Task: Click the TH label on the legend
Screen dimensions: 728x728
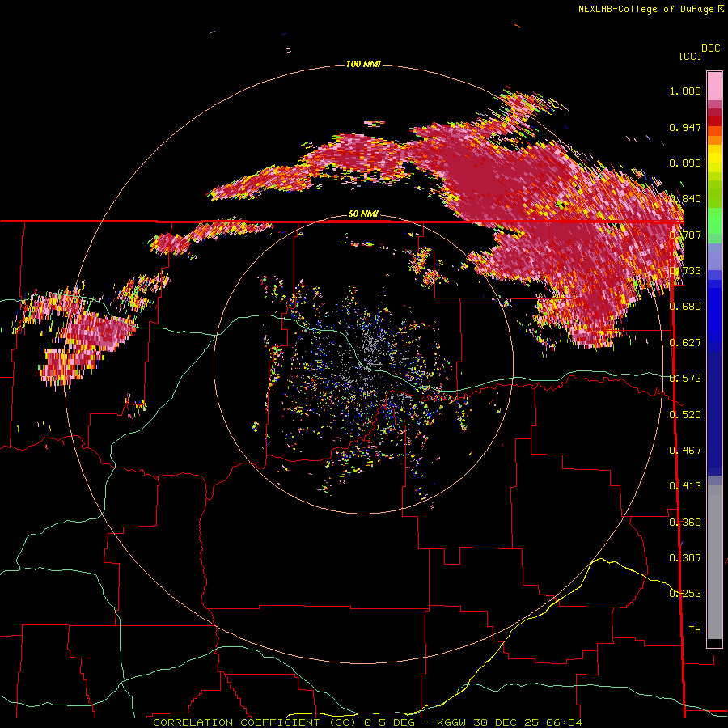Action: [695, 630]
